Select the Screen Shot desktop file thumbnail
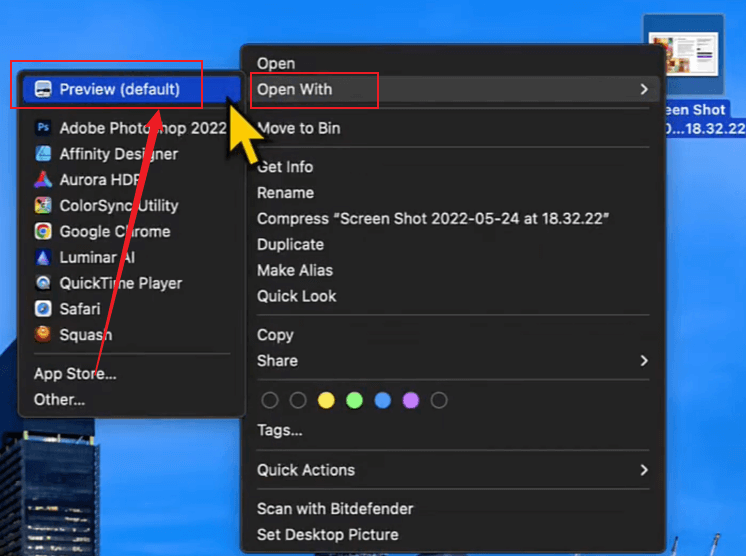 684,54
